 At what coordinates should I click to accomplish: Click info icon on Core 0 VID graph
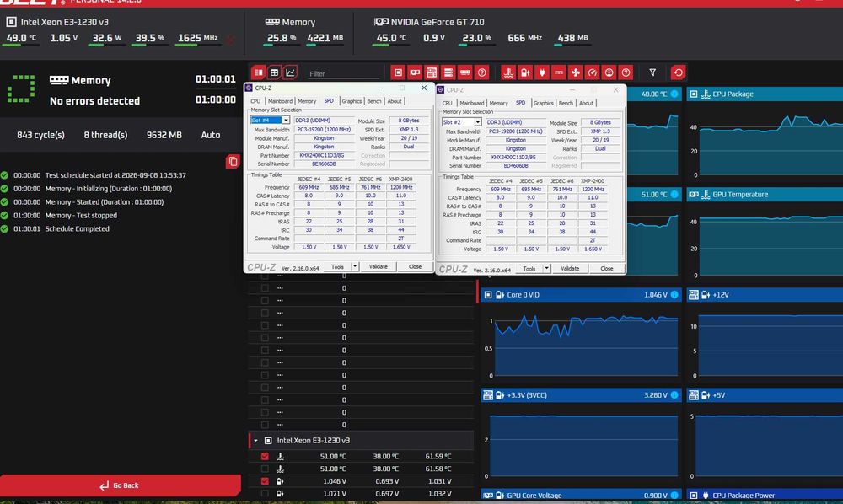(674, 295)
